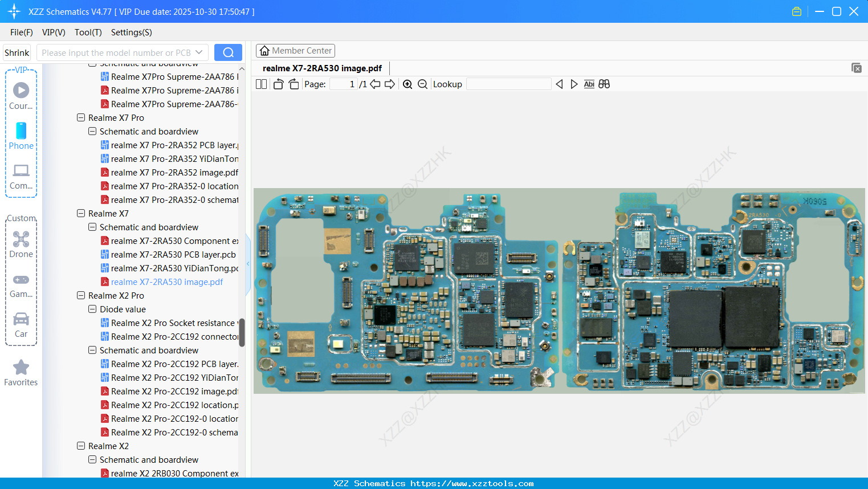868x489 pixels.
Task: Collapse the Realme X2 Pro tree node
Action: [81, 296]
